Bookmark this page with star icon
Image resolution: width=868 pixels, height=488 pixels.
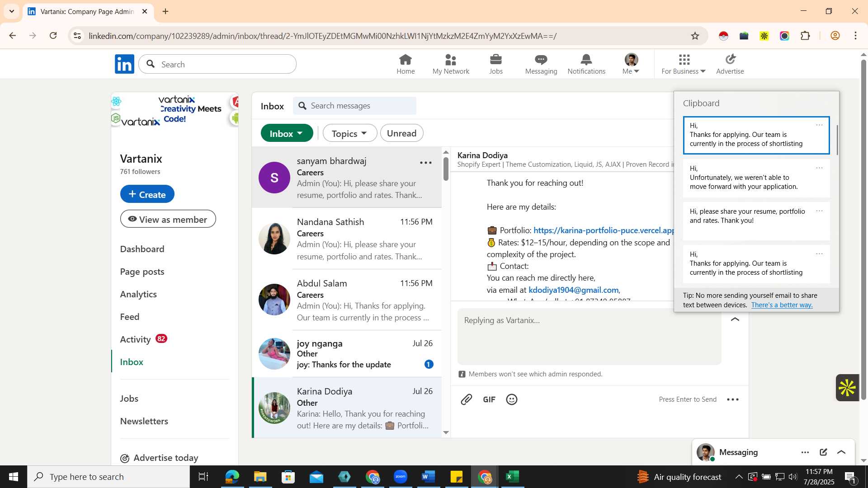695,36
